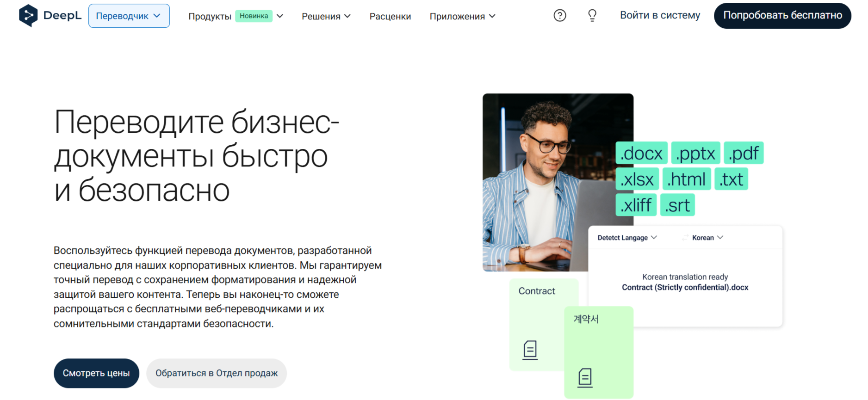Image resolution: width=868 pixels, height=400 pixels.
Task: Open the Korean target language dropdown
Action: 707,238
